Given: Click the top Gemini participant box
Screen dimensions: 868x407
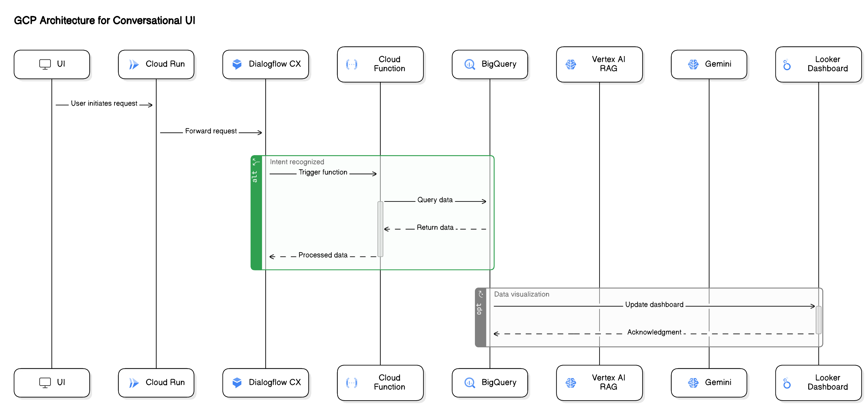Looking at the screenshot, I should pyautogui.click(x=709, y=64).
